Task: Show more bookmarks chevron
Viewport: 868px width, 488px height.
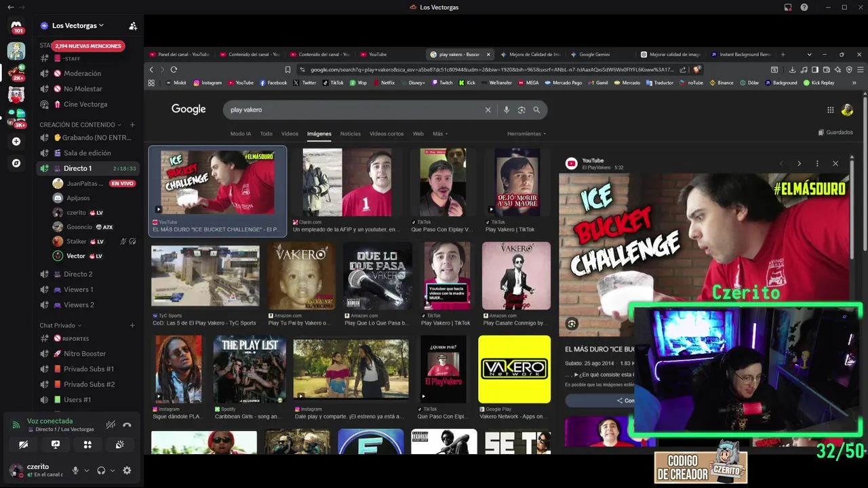Action: point(854,83)
